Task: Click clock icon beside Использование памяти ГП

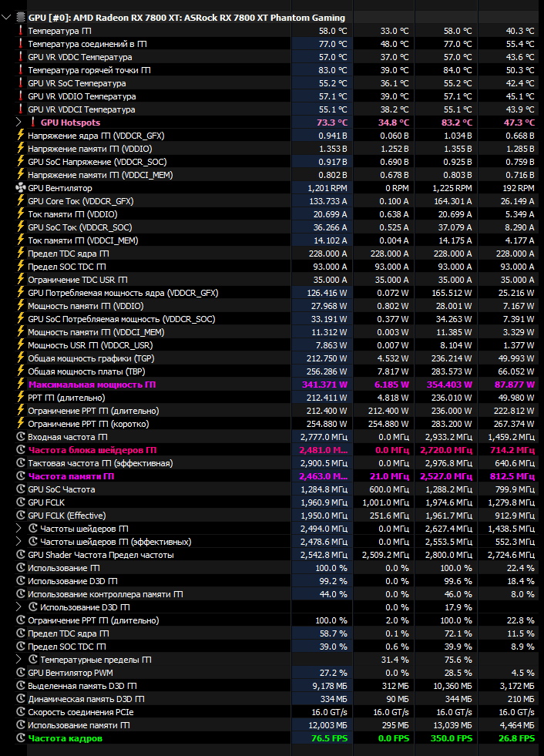Action: click(21, 725)
